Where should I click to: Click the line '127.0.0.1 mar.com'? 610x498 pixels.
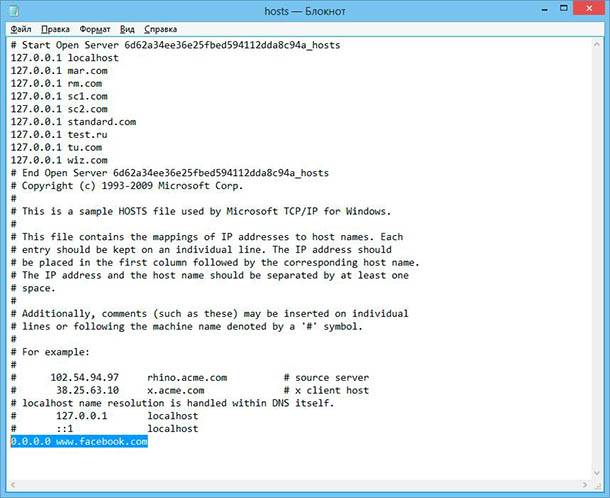point(59,71)
